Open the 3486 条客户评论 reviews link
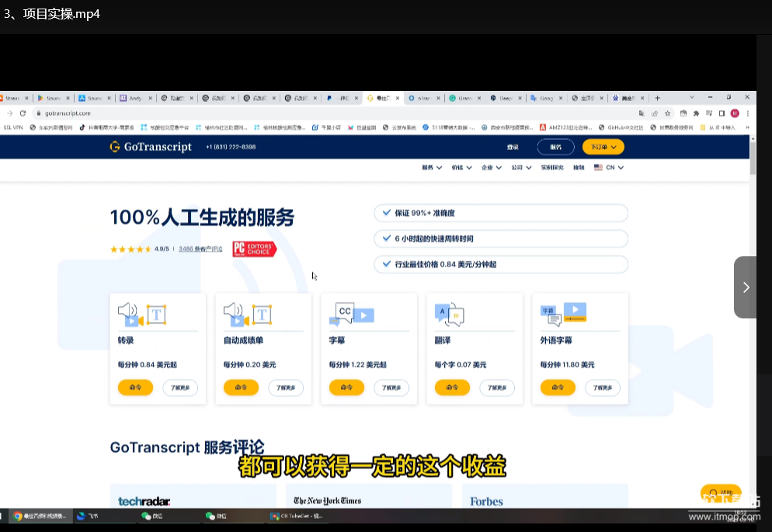This screenshot has height=532, width=772. (200, 249)
